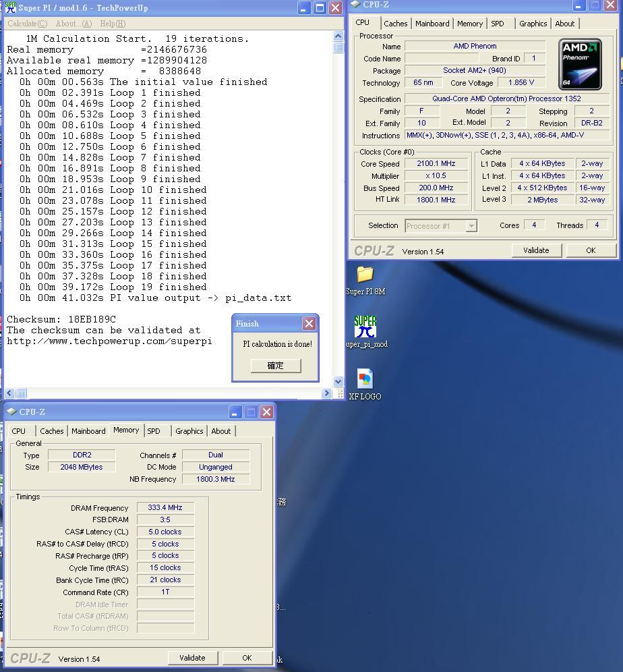Click the FSB:DRAM value 3:5
623x672 pixels.
pyautogui.click(x=165, y=520)
